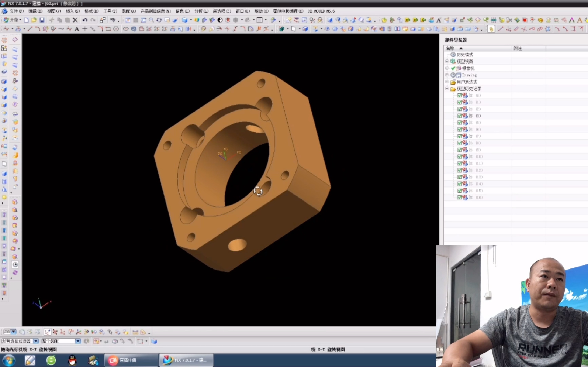Image resolution: width=588 pixels, height=367 pixels.
Task: Click the text 'A' curve tool icon
Action: coord(77,29)
